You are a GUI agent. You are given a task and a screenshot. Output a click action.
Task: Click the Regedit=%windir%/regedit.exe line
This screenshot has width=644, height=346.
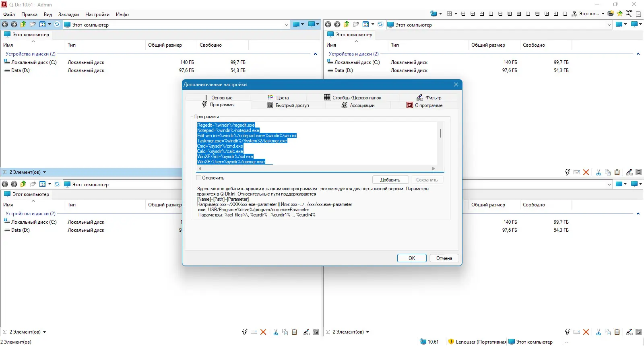[226, 125]
